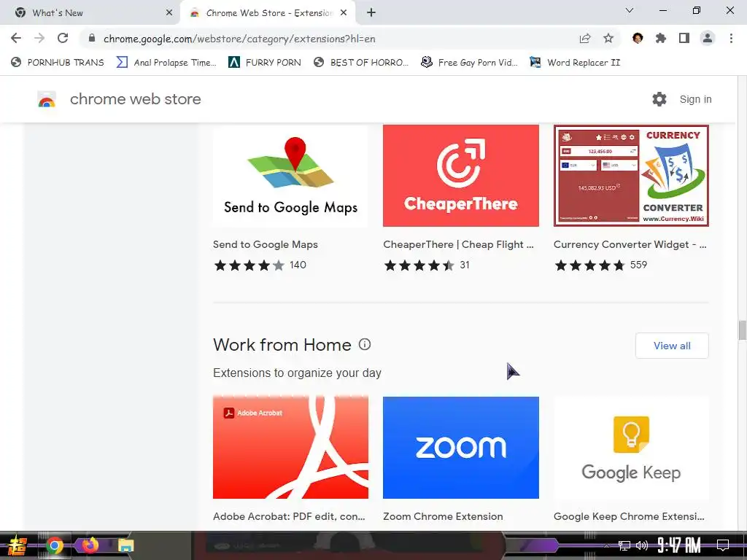747x560 pixels.
Task: Select the Send to Google Maps thumbnail
Action: [x=290, y=176]
